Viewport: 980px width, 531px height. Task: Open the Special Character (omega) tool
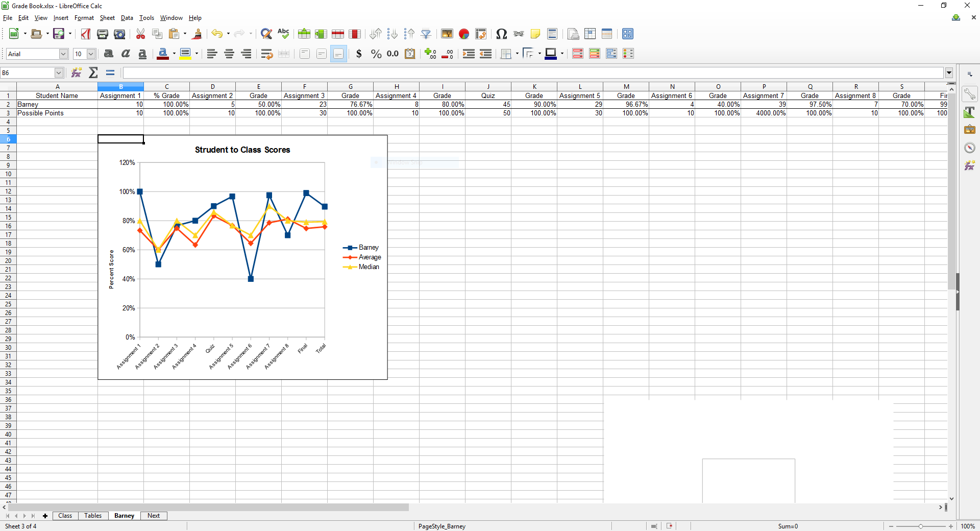[501, 34]
